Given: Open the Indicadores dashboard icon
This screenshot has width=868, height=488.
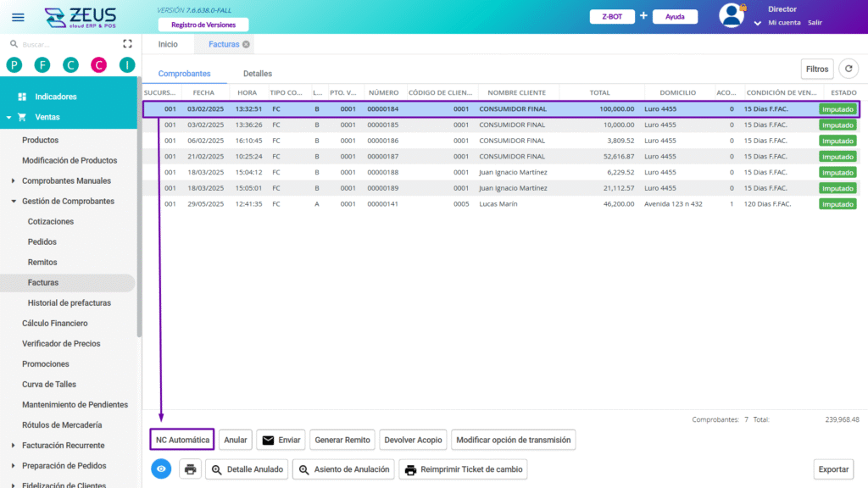Looking at the screenshot, I should tap(22, 97).
